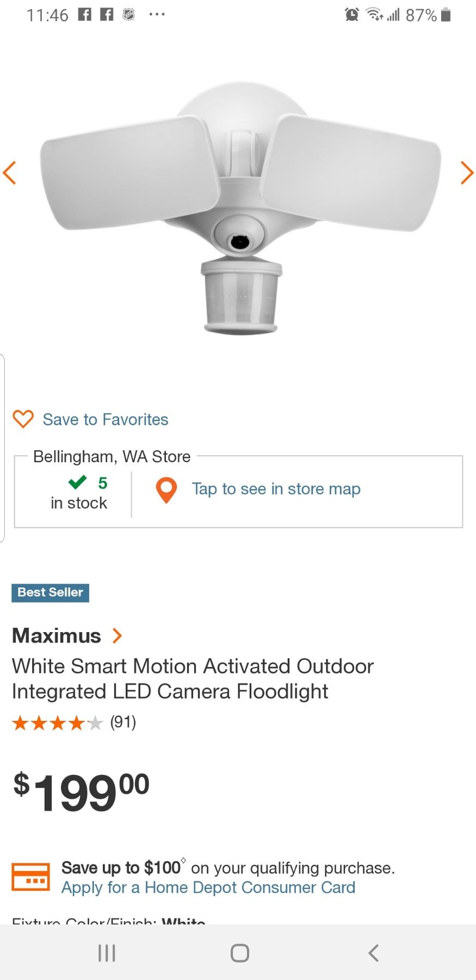The width and height of the screenshot is (476, 980).
Task: Tap the orange store map pin
Action: [x=166, y=490]
